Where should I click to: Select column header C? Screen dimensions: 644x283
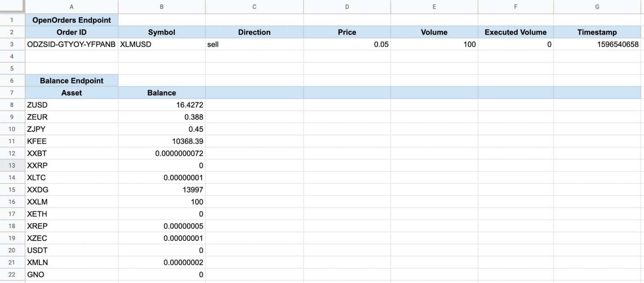point(254,7)
